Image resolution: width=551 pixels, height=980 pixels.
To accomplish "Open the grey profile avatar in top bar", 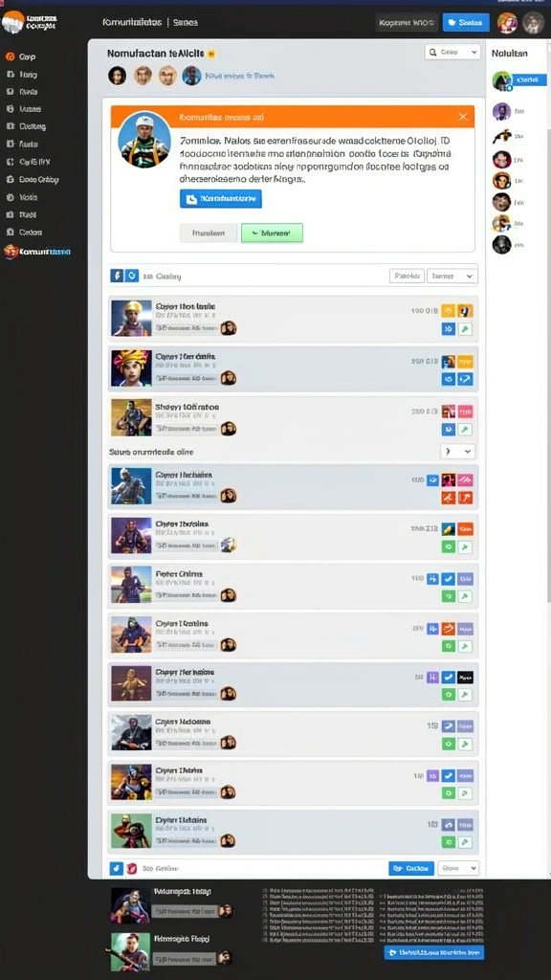I will click(534, 23).
